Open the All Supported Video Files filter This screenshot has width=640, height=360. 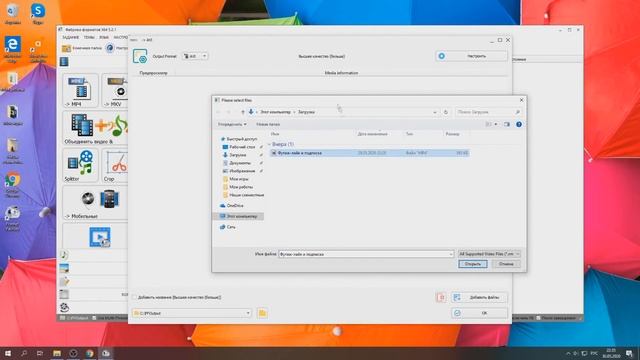[x=489, y=254]
